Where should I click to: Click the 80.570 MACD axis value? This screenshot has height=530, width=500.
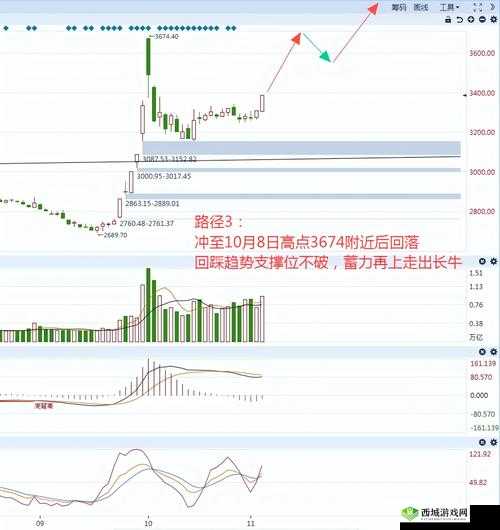pyautogui.click(x=481, y=377)
